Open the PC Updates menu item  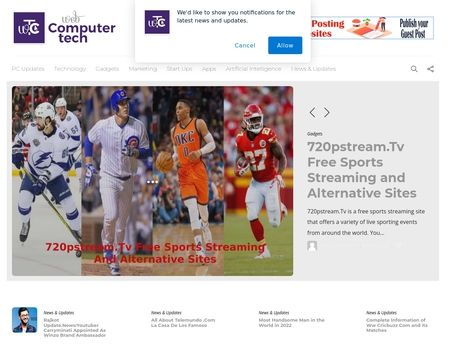click(28, 69)
